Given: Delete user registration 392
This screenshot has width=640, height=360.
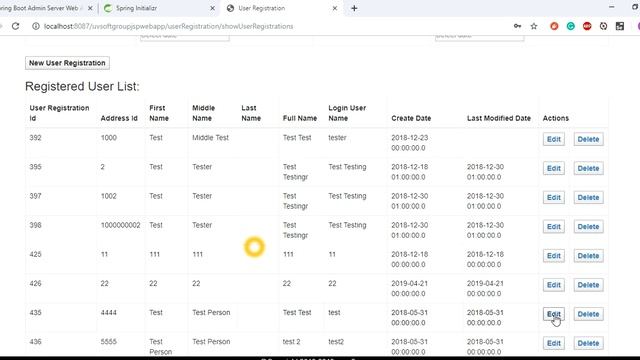Looking at the screenshot, I should coord(588,139).
